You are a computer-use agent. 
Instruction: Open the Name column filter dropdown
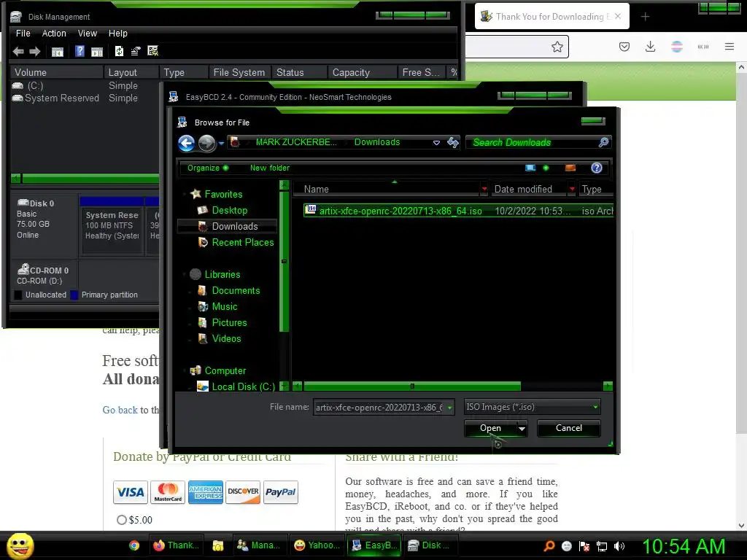(484, 189)
